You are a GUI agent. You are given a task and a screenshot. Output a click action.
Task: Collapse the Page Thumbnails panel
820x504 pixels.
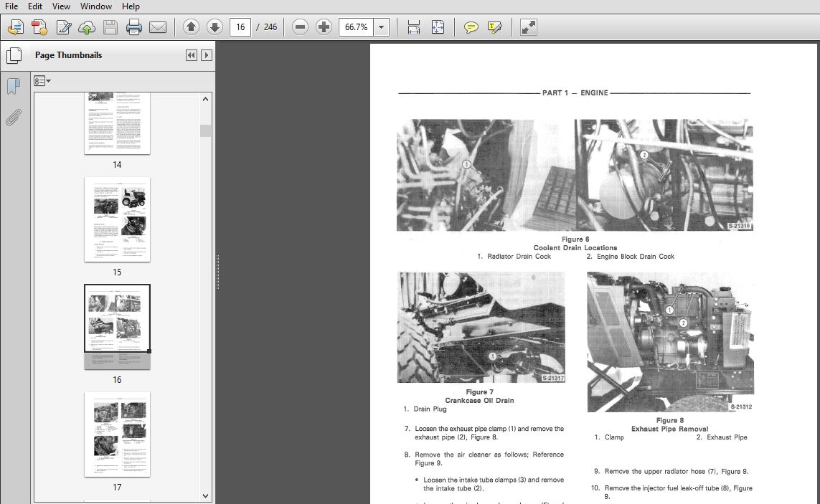pos(192,55)
